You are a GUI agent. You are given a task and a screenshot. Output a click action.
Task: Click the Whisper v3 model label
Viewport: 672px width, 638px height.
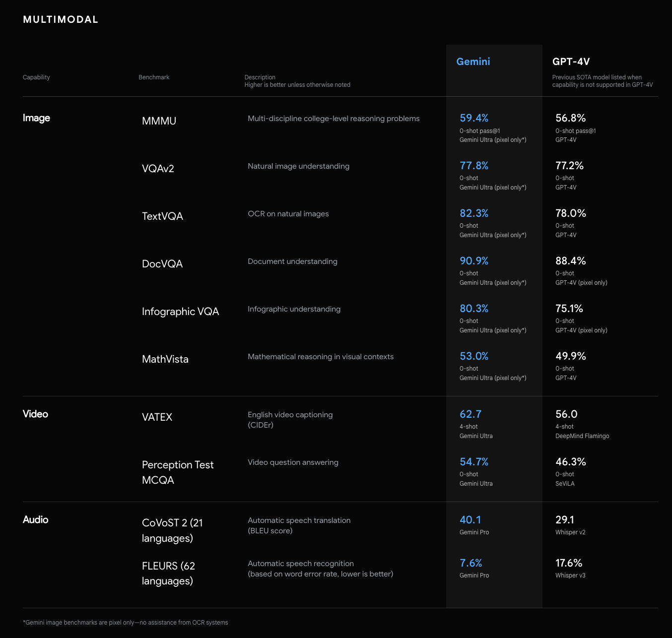(x=570, y=575)
